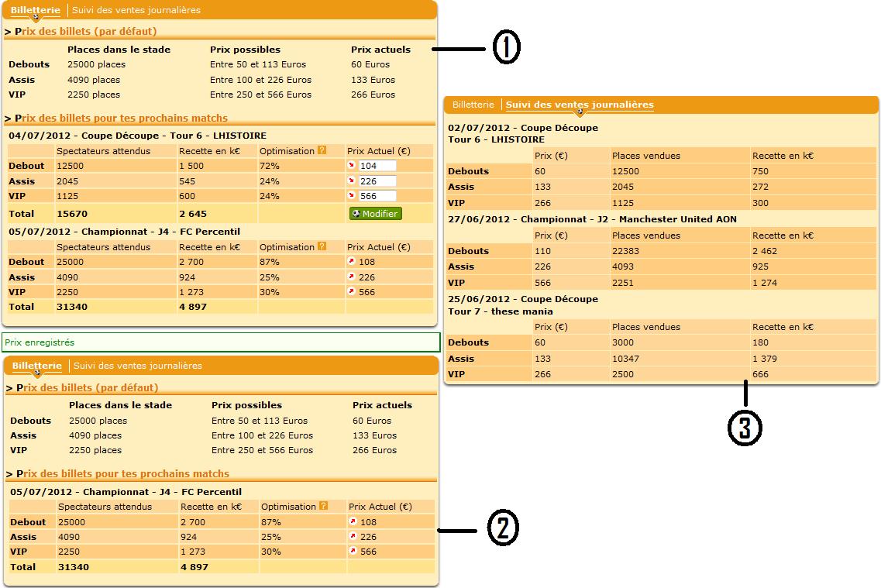The height and width of the screenshot is (588, 881).
Task: Click the up-arrow icon beside FC Percentil Assis 226 above 'Prix enregistrés'
Action: (x=352, y=277)
